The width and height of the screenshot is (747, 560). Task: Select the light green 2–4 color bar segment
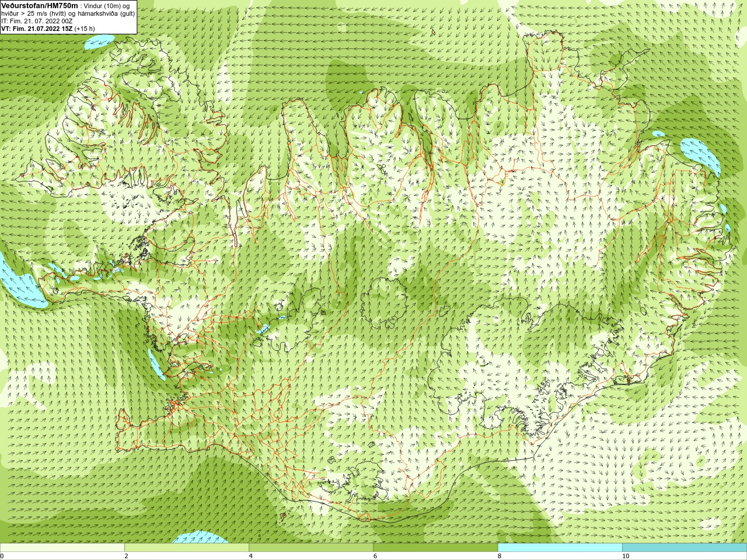tap(187, 548)
